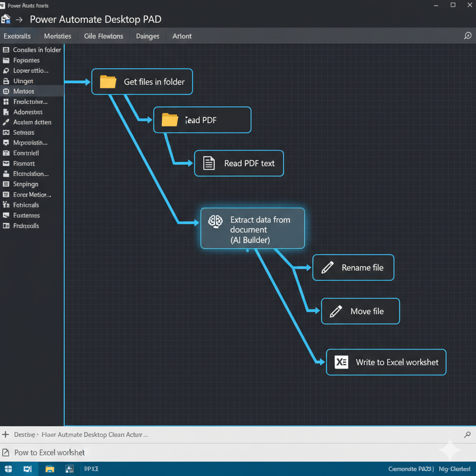This screenshot has height=476, width=476.
Task: Click the Senpingn item in the sidebar
Action: pos(26,184)
